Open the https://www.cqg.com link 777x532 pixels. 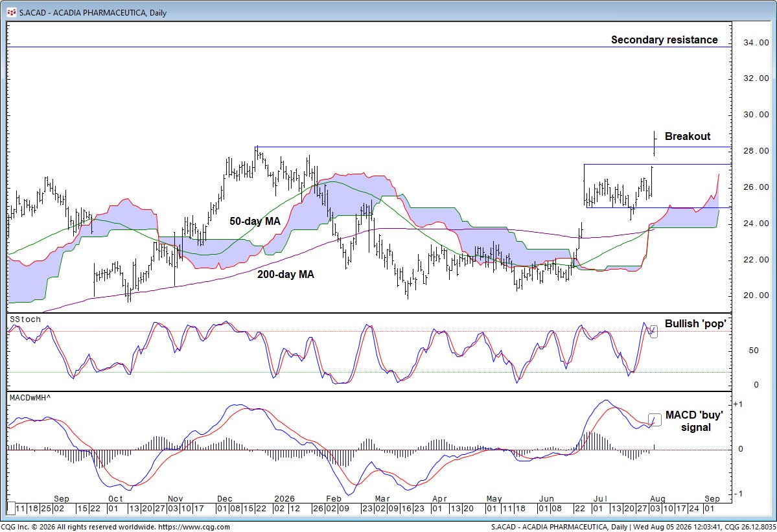(x=194, y=527)
